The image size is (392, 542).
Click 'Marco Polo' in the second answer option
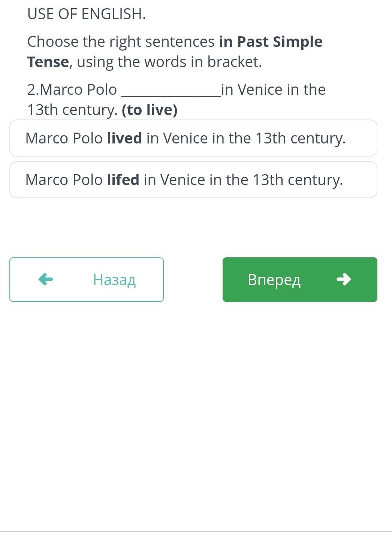click(x=64, y=180)
